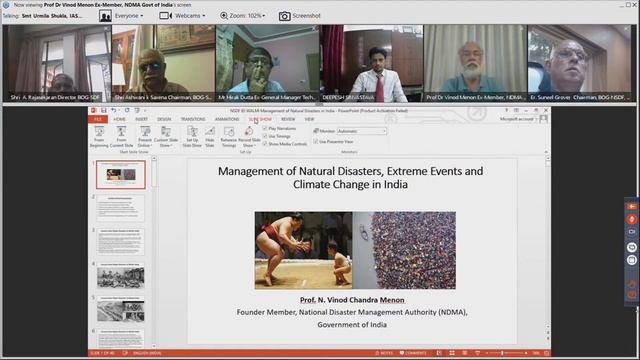
Task: Click the round white icon below chat bubble
Action: pos(631,260)
